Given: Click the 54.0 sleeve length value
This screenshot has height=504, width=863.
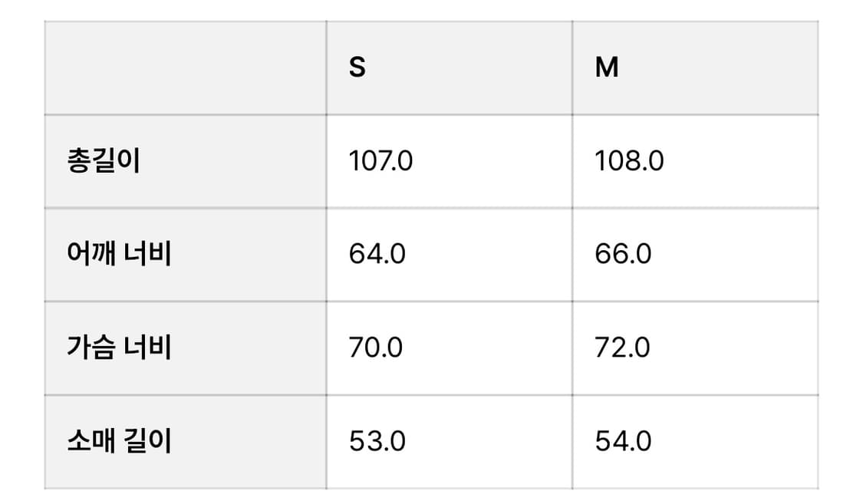Looking at the screenshot, I should (x=623, y=441).
